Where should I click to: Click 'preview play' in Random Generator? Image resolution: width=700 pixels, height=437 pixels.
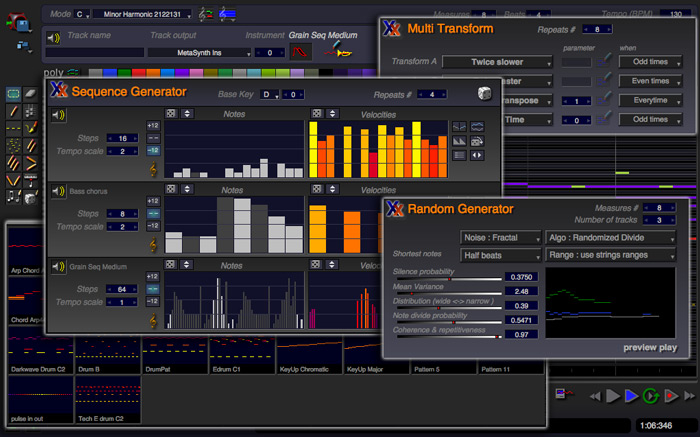649,347
